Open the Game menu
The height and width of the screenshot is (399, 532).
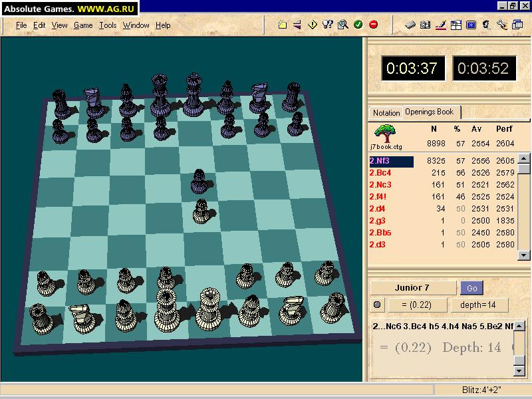point(82,25)
